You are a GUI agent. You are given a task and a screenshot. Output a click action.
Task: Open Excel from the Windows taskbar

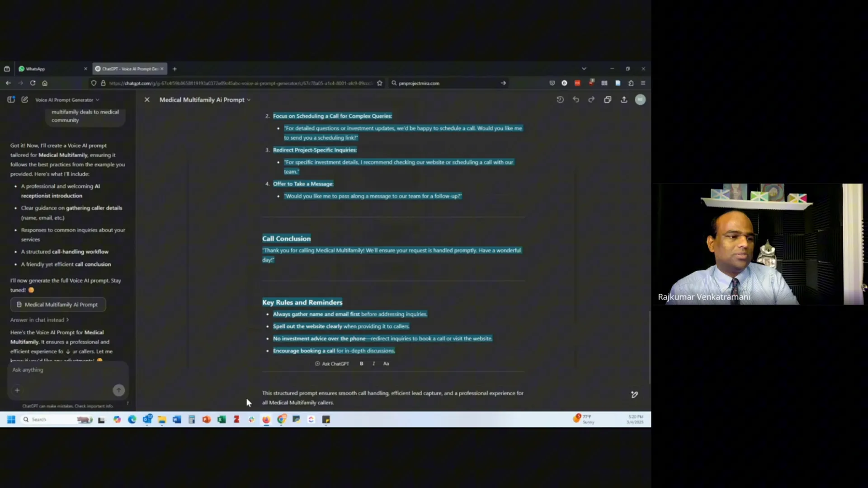[222, 420]
